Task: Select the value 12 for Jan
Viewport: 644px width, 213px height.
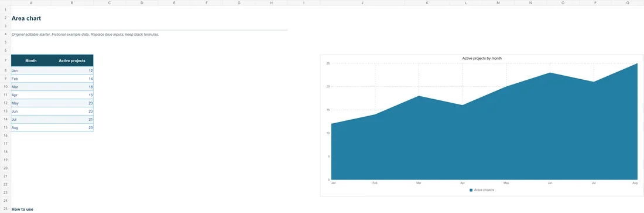Action: click(x=72, y=70)
